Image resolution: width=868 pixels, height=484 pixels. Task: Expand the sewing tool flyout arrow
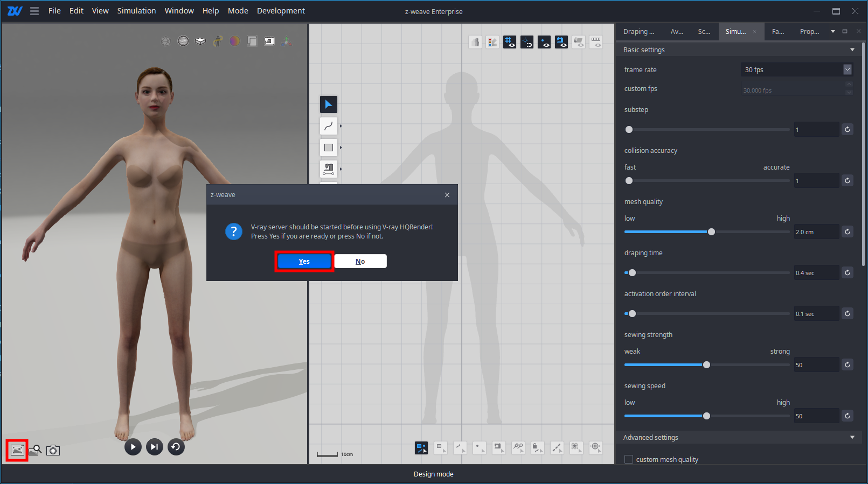(x=341, y=169)
